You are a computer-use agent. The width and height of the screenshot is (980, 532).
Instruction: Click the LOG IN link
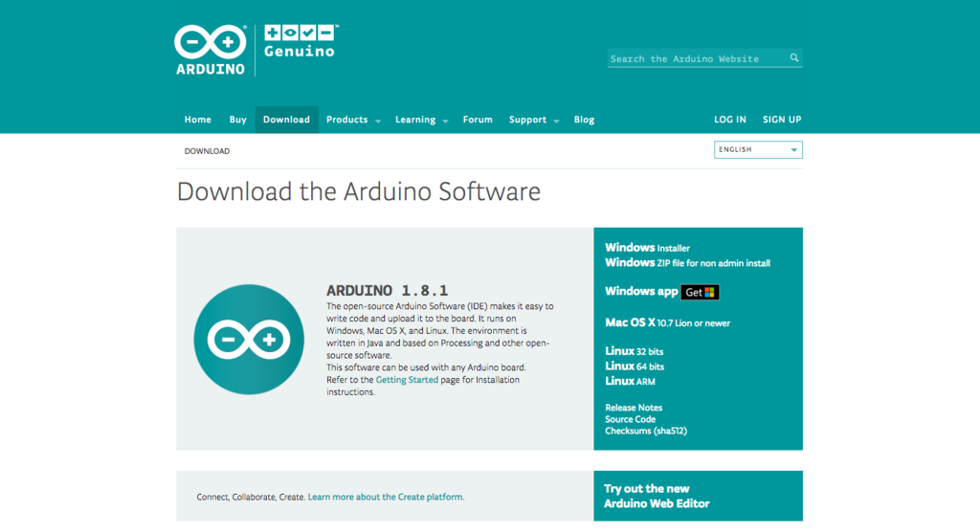point(730,120)
